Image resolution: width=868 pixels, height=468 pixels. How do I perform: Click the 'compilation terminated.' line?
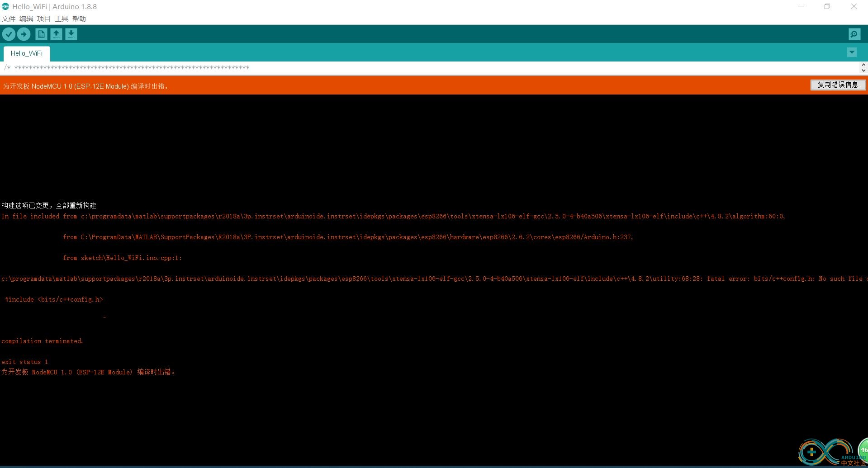[42, 341]
